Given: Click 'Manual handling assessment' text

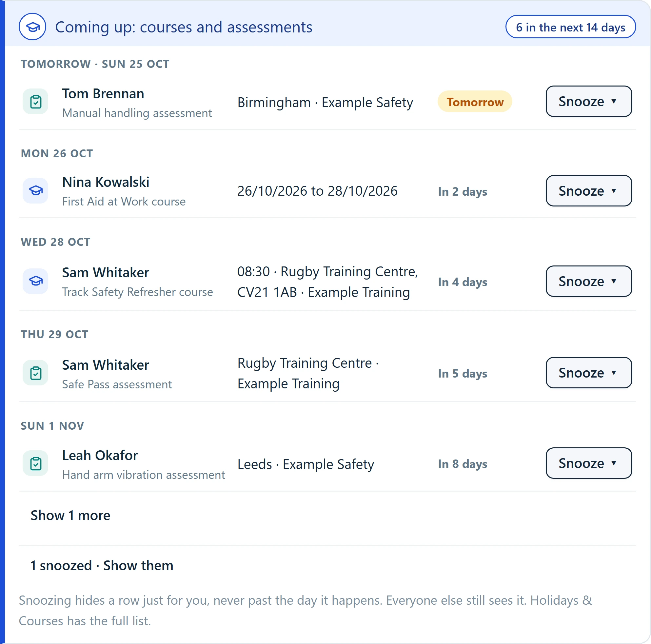Looking at the screenshot, I should [x=137, y=113].
